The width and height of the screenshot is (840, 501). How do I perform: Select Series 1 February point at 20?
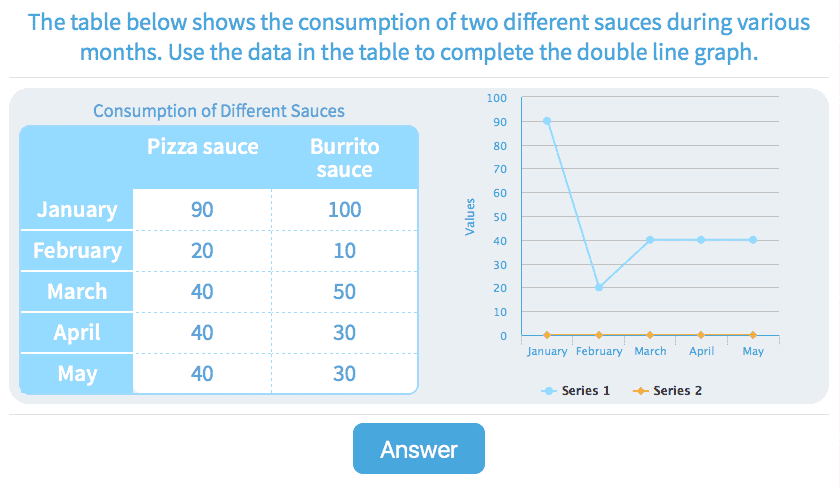click(x=598, y=287)
